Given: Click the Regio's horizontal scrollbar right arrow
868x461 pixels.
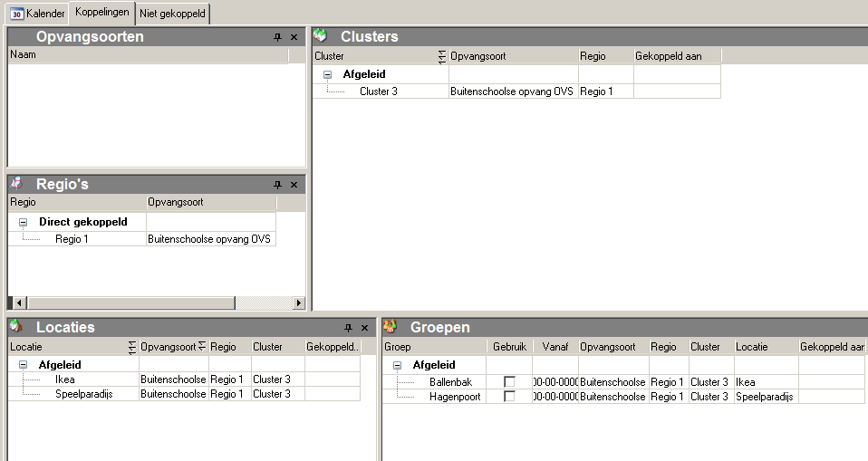Looking at the screenshot, I should [x=299, y=303].
